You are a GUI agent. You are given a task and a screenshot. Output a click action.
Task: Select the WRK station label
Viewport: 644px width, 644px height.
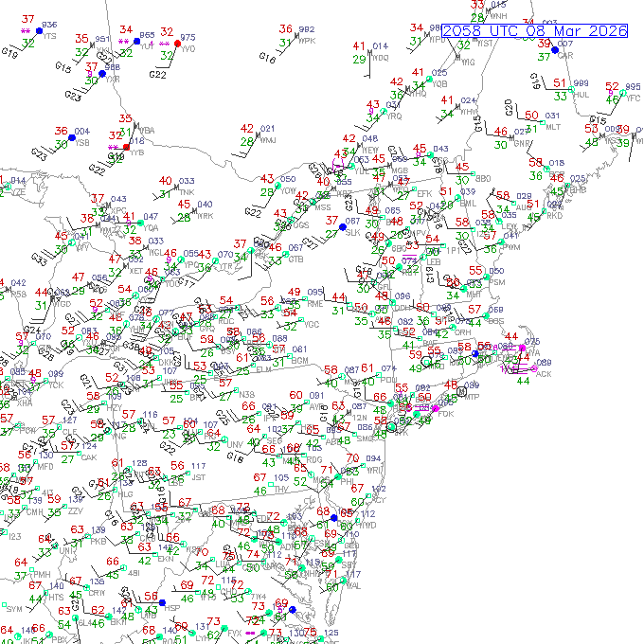[x=205, y=216]
